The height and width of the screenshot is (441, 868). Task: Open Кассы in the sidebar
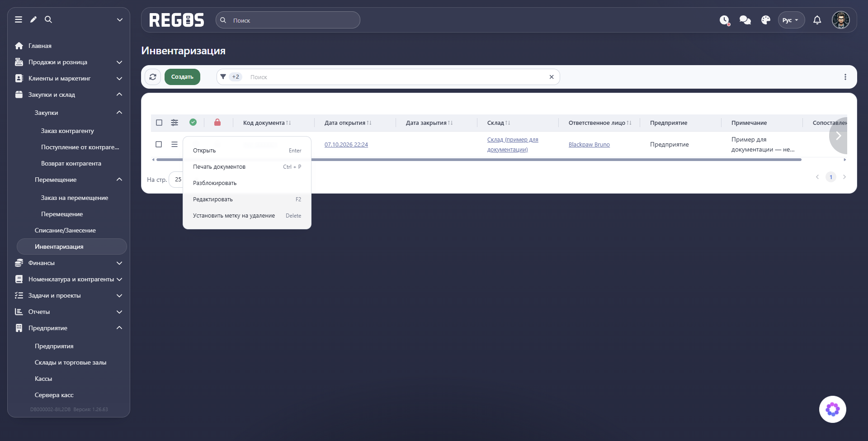[x=43, y=379]
